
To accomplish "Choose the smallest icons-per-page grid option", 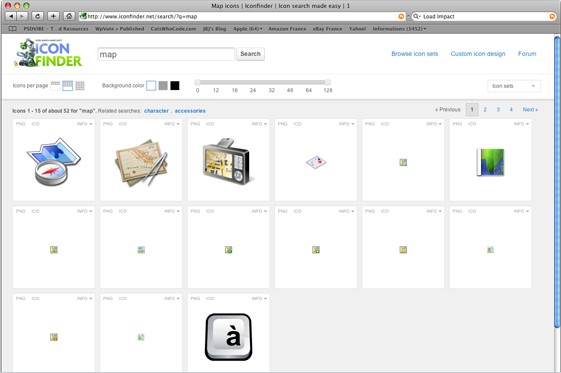I will pos(55,85).
